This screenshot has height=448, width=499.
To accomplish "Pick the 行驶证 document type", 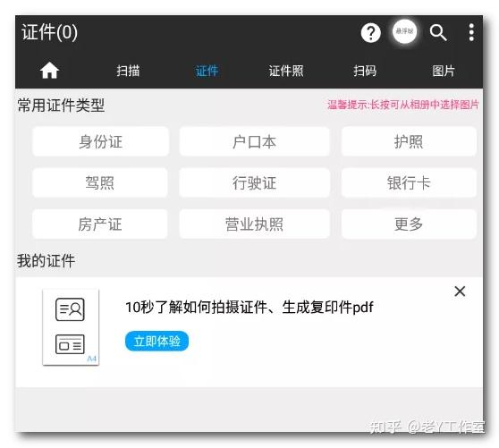I will coord(254,182).
